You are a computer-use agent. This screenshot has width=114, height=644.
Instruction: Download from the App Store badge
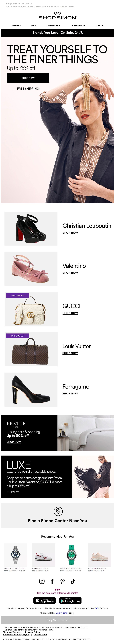[45, 601]
